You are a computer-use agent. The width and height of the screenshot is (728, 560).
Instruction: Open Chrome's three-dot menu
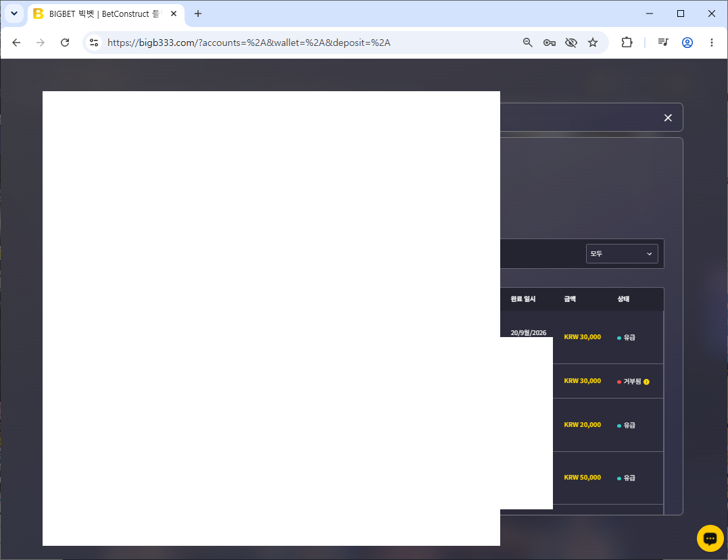pyautogui.click(x=711, y=43)
